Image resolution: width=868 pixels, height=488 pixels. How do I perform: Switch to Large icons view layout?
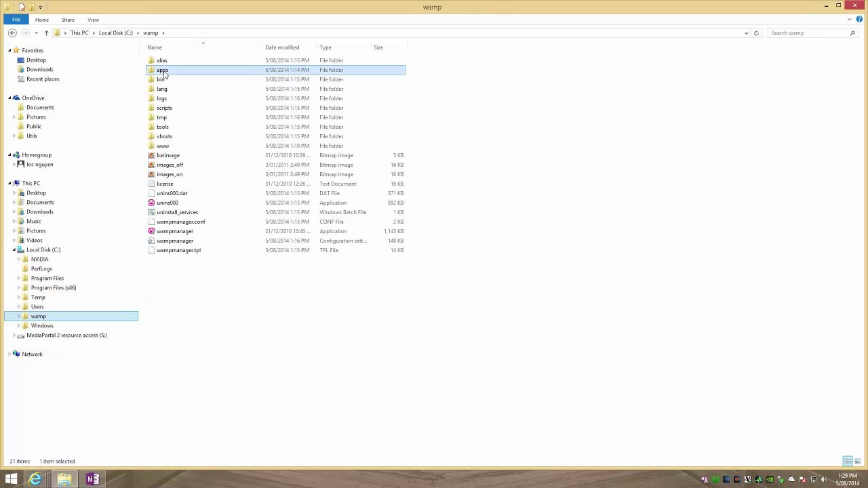pos(858,461)
